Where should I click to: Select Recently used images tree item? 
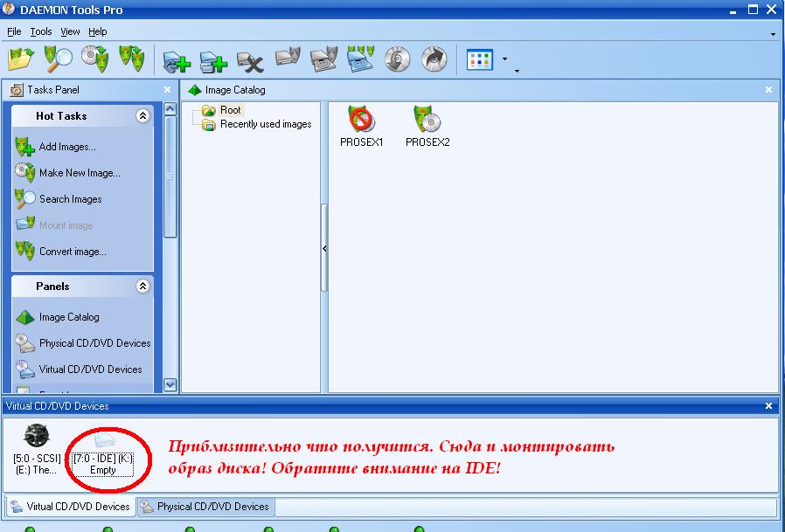pos(266,124)
